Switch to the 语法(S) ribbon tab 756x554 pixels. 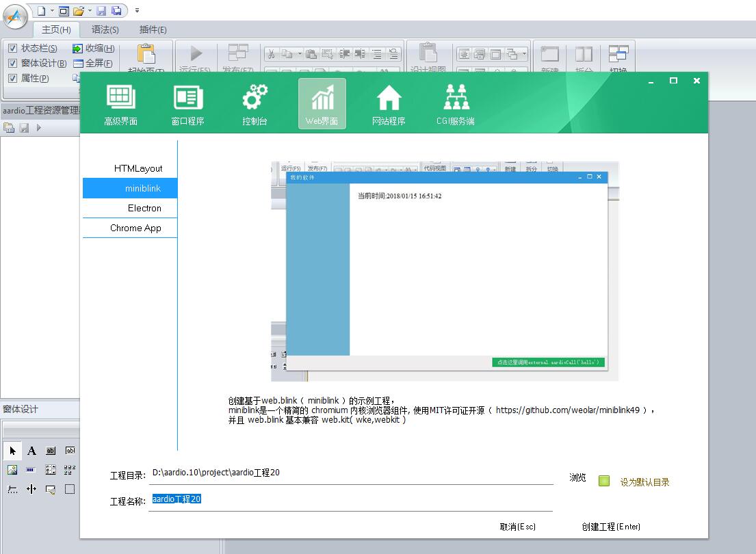click(x=105, y=29)
